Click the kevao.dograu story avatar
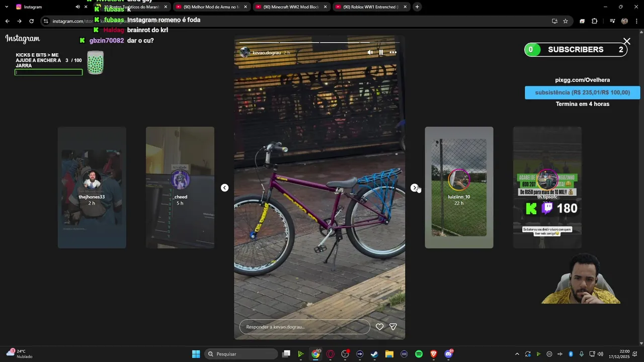644x362 pixels. [x=245, y=52]
